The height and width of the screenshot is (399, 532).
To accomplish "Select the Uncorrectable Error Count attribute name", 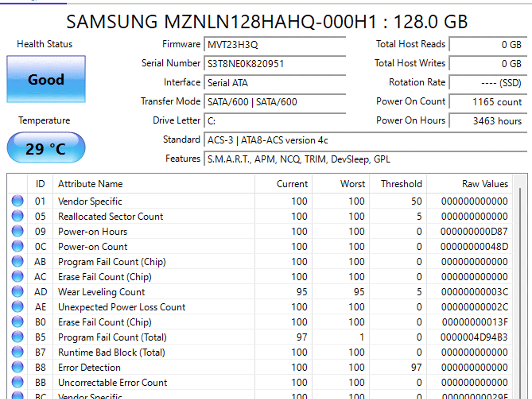I will point(113,382).
